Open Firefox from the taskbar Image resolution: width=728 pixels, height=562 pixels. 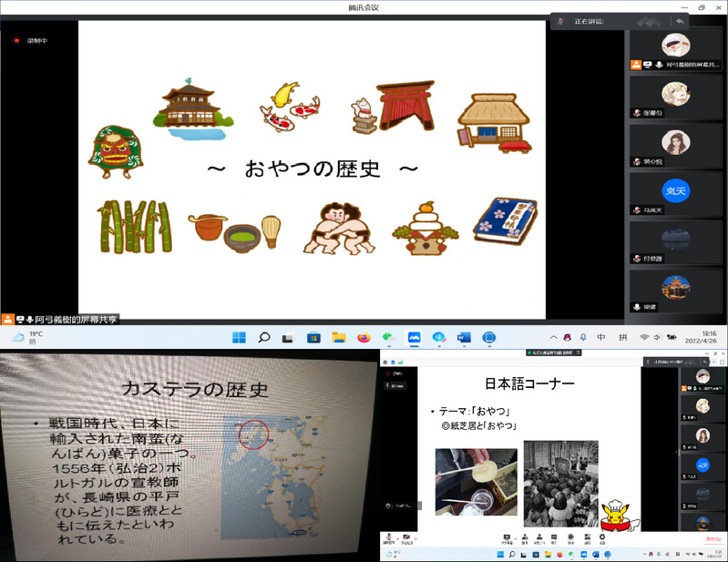click(x=364, y=338)
